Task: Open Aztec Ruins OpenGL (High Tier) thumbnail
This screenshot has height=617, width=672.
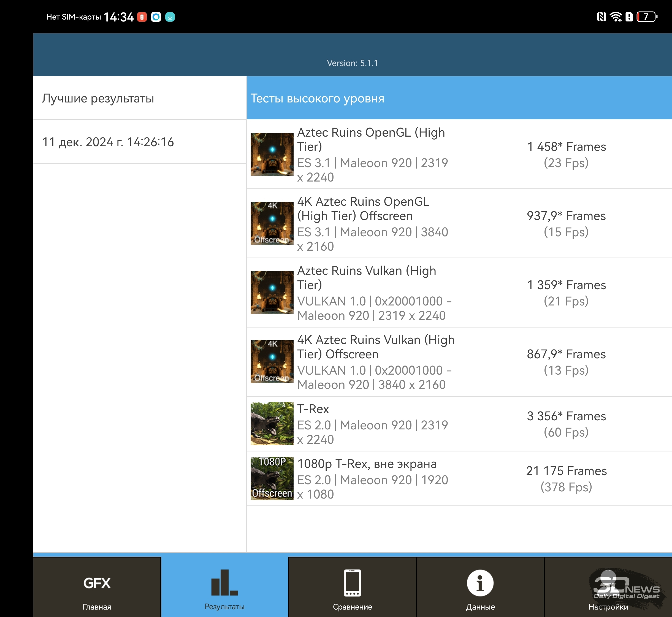Action: click(x=272, y=154)
